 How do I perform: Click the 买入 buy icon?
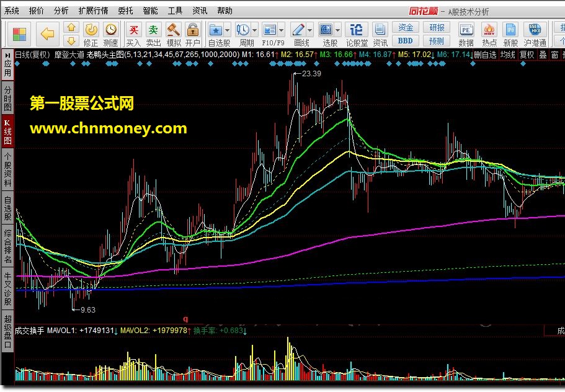pyautogui.click(x=134, y=30)
